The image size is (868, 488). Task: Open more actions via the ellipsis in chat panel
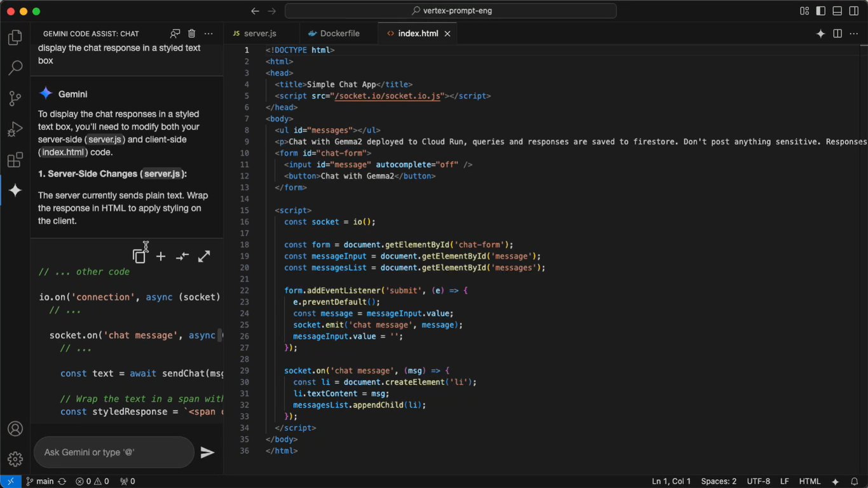208,33
